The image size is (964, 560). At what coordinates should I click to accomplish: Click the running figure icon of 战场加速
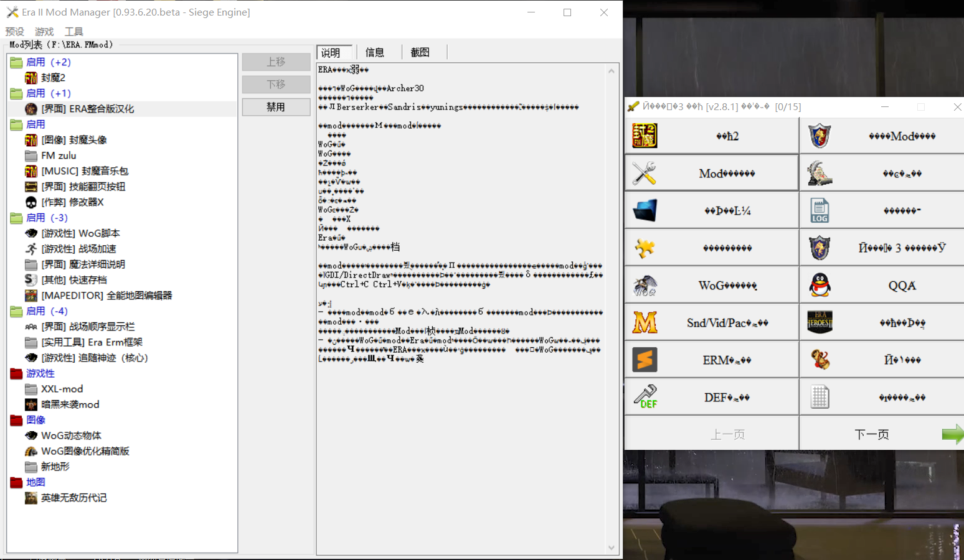point(31,249)
